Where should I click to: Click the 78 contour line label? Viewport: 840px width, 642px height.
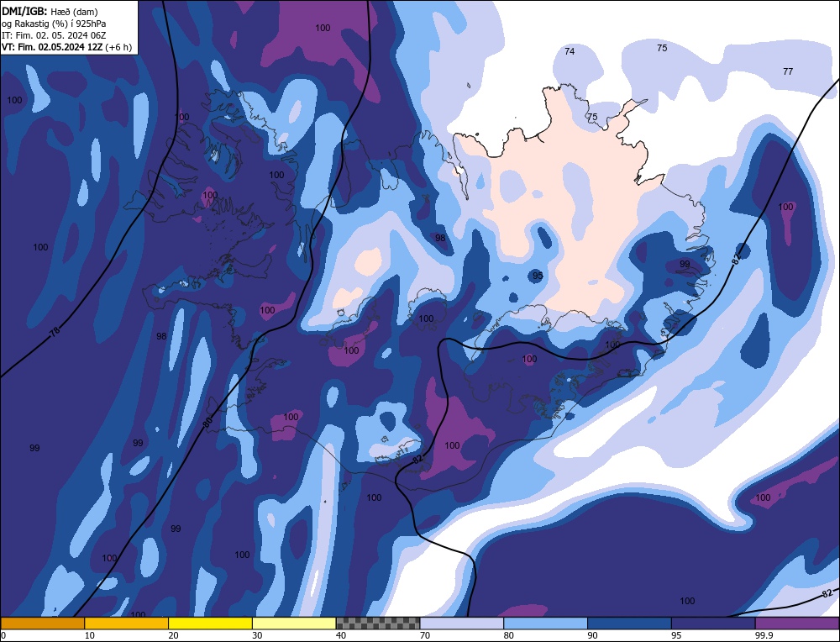click(55, 332)
